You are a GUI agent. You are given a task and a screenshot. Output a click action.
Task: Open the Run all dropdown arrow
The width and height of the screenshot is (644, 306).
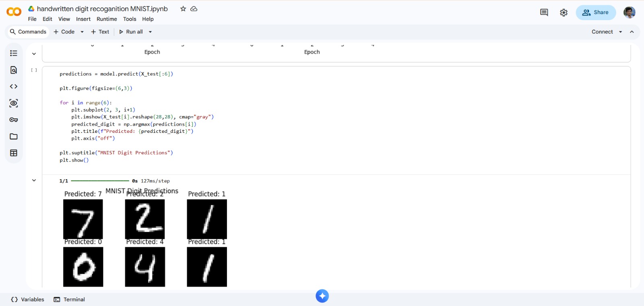151,32
